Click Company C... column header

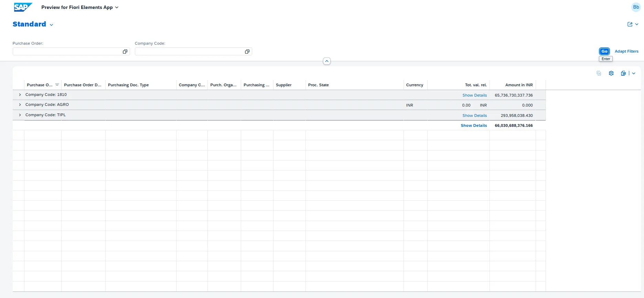(x=192, y=85)
